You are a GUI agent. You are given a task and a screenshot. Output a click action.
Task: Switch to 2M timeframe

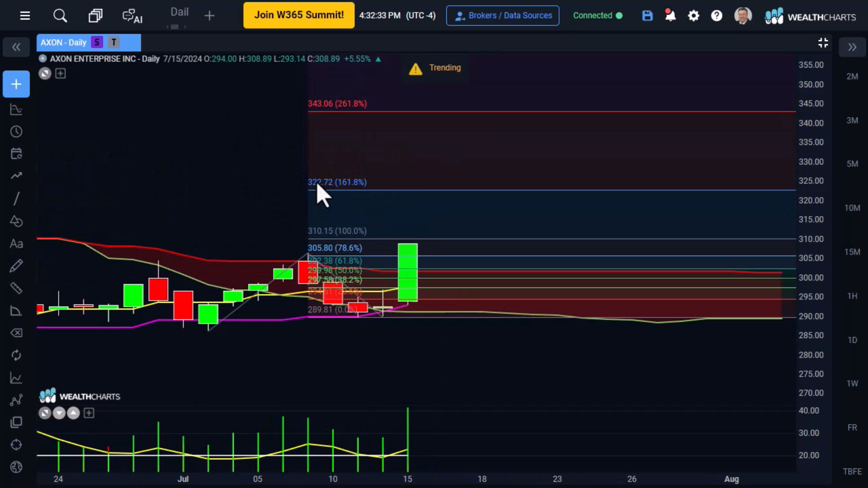tap(852, 76)
